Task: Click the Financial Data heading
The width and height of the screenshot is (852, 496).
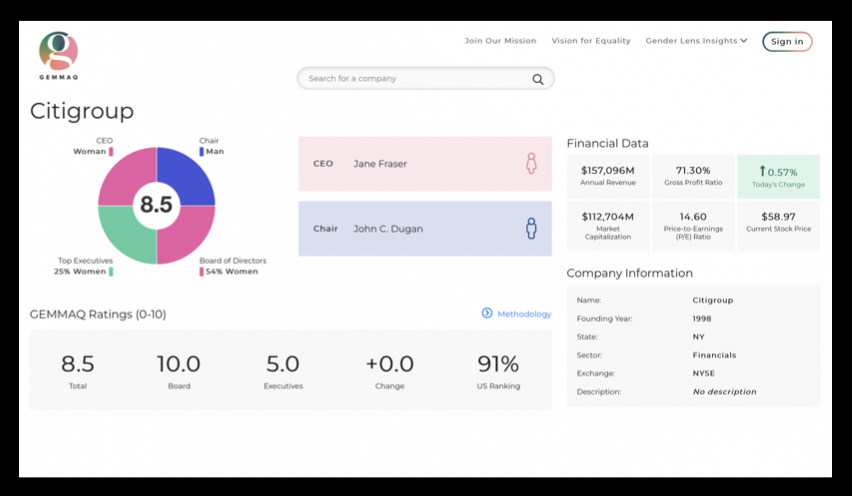Action: (x=607, y=143)
